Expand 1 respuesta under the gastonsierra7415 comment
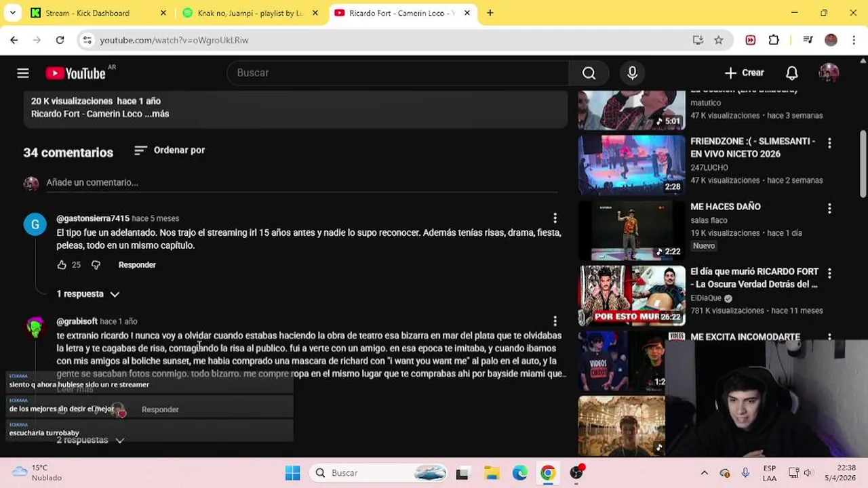The image size is (868, 488). [88, 294]
